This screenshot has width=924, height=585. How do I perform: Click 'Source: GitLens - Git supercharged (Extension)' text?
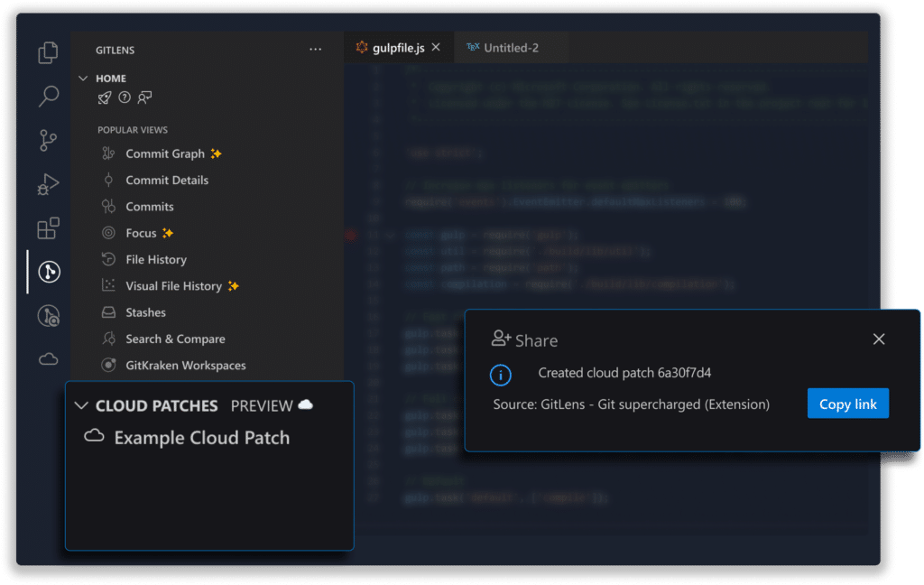[631, 404]
